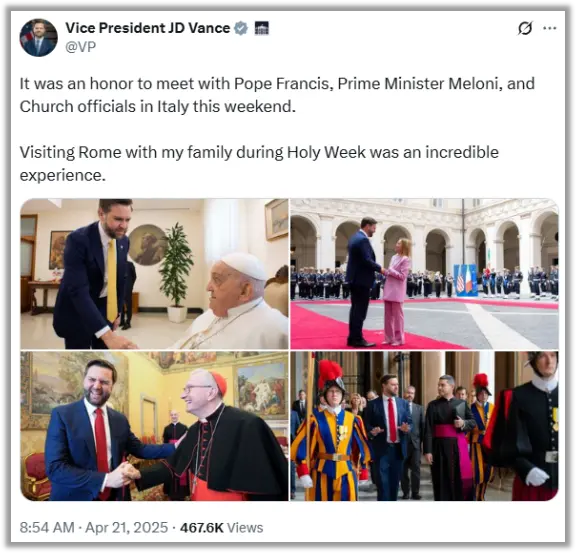Open the three-dot more options menu
This screenshot has width=576, height=553.
tap(550, 28)
